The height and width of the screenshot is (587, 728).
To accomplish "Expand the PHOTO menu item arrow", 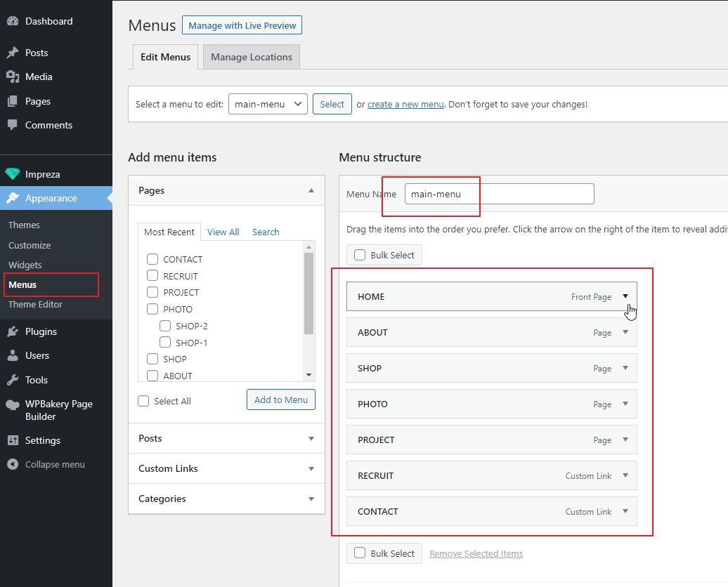I will [625, 404].
